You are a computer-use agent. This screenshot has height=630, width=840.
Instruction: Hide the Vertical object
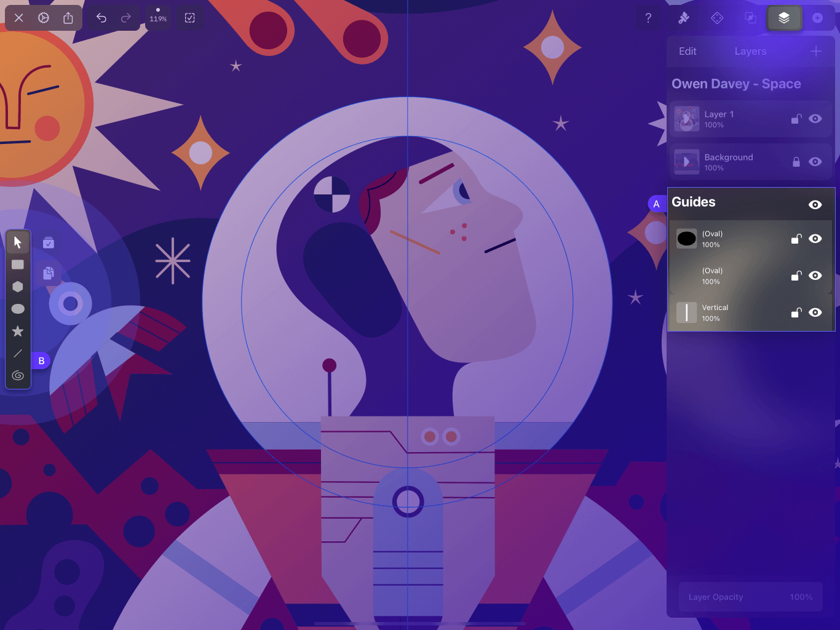click(x=815, y=313)
